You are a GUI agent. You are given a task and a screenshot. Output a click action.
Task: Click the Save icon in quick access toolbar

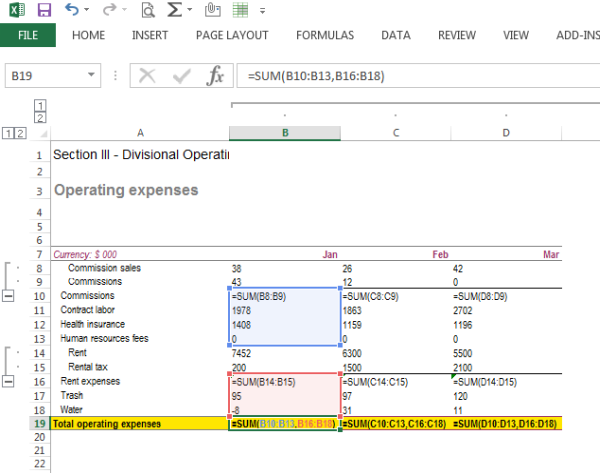[43, 11]
